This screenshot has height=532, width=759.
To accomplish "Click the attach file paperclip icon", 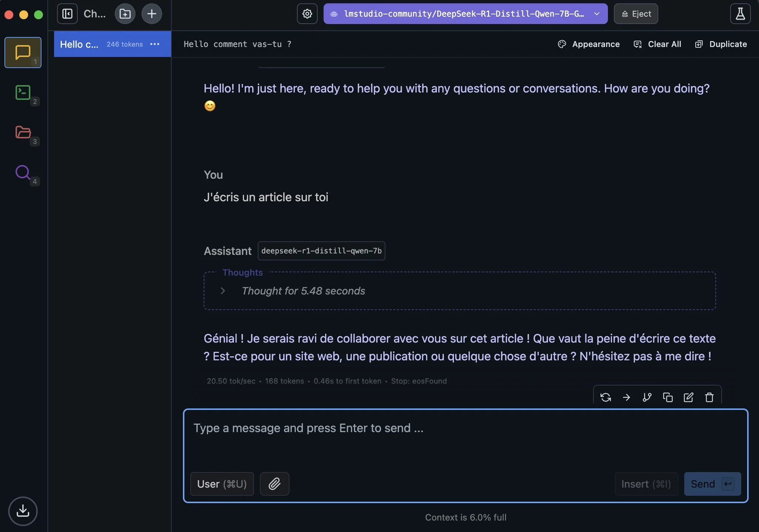I will pos(274,484).
